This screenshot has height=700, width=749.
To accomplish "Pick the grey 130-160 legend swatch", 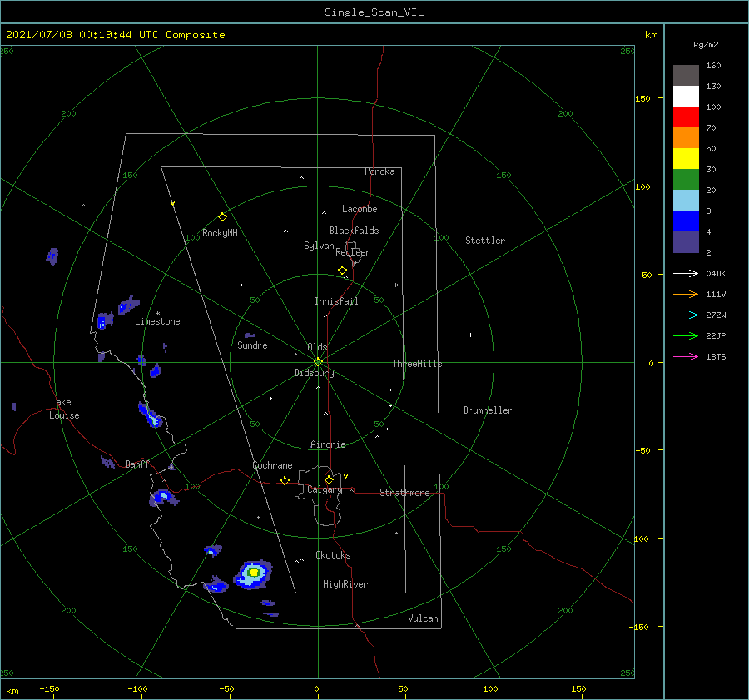I will (686, 76).
